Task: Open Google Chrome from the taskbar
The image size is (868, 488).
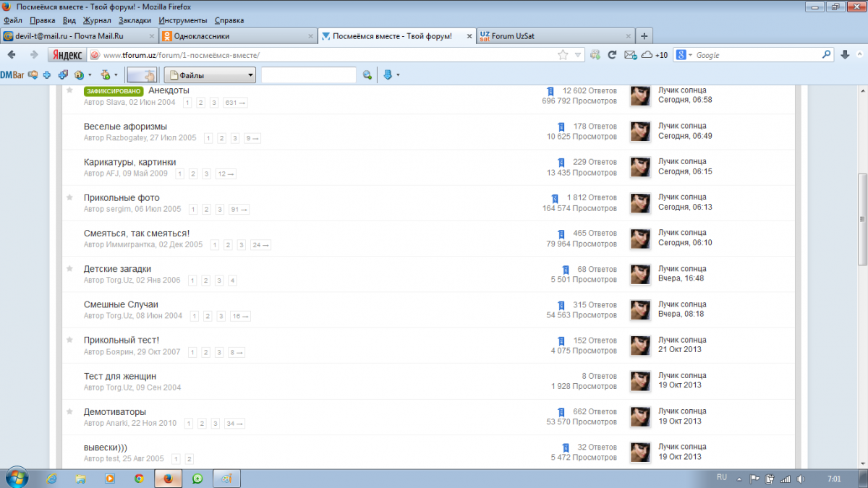Action: click(x=139, y=479)
